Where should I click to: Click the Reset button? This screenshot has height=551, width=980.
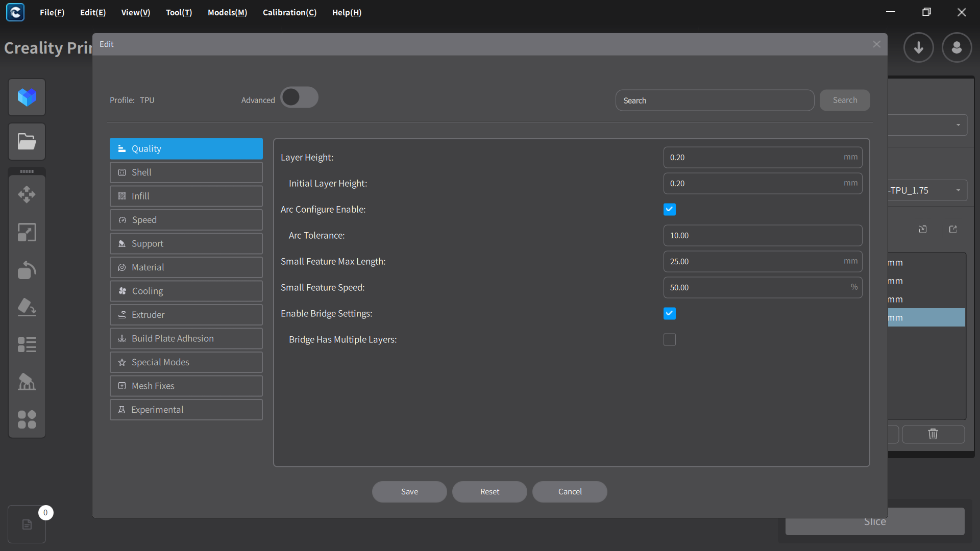489,492
